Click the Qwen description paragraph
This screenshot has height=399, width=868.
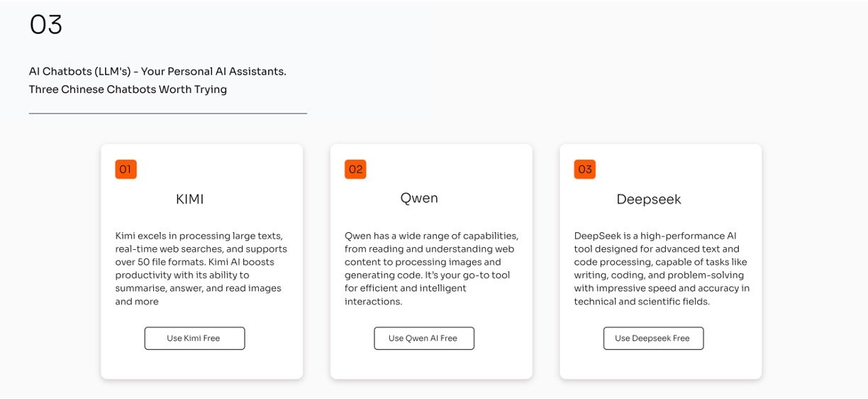point(430,268)
